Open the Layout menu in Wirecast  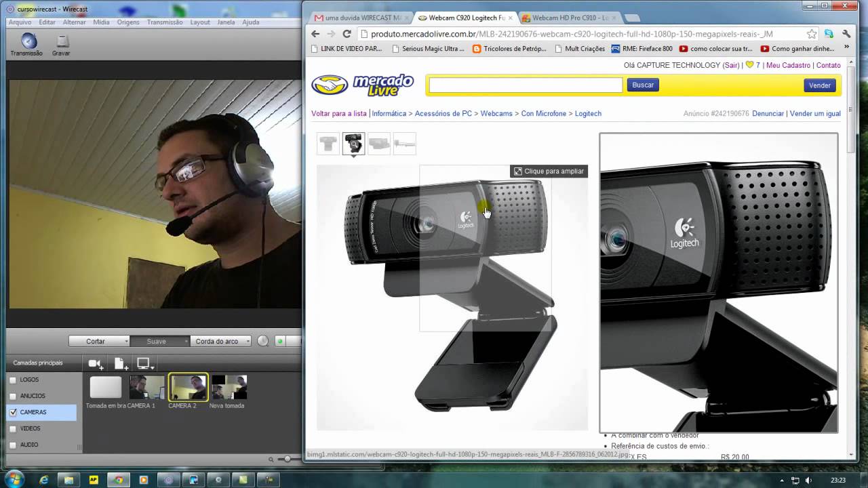click(x=200, y=22)
